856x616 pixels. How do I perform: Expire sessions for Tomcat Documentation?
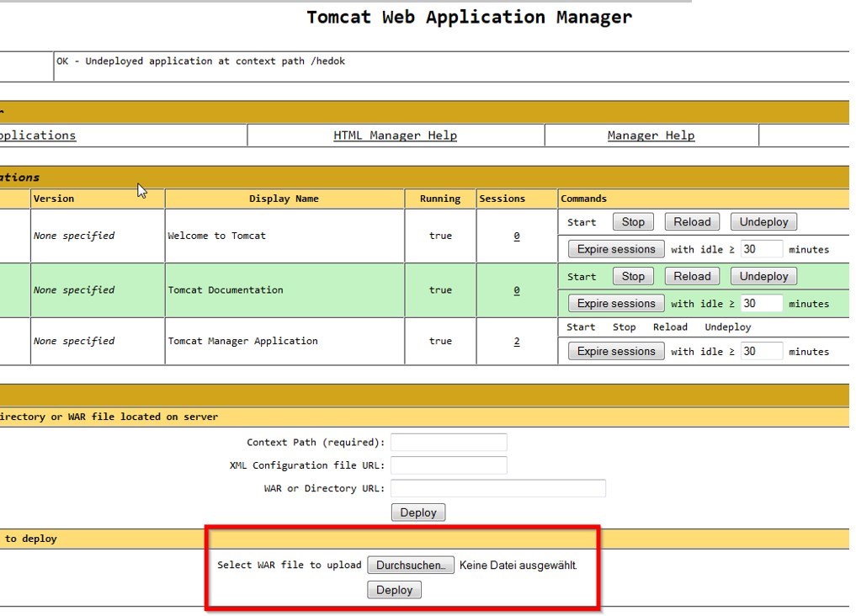point(616,303)
